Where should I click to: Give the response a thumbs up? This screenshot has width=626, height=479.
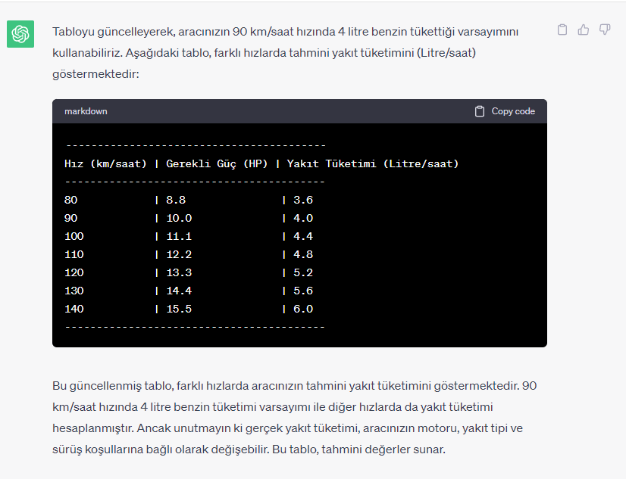pyautogui.click(x=583, y=30)
